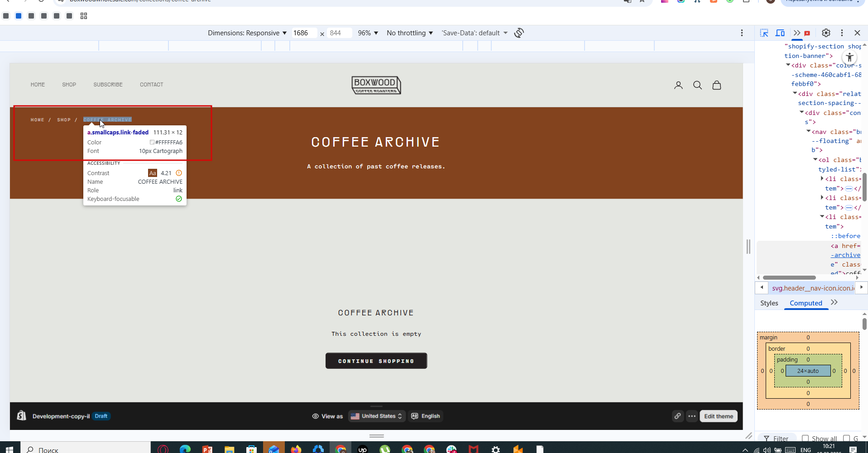868x453 pixels.
Task: Click the SHOP breadcrumb link
Action: point(64,120)
